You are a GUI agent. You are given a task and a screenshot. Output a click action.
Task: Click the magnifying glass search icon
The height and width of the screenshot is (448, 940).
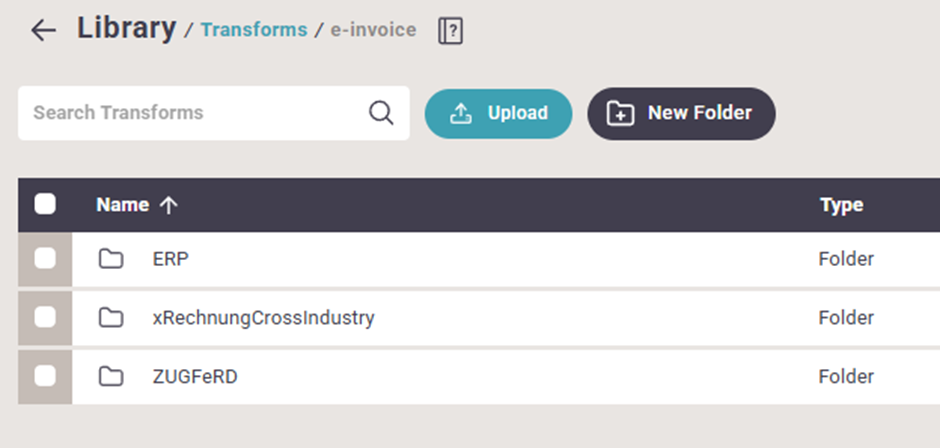pyautogui.click(x=381, y=112)
